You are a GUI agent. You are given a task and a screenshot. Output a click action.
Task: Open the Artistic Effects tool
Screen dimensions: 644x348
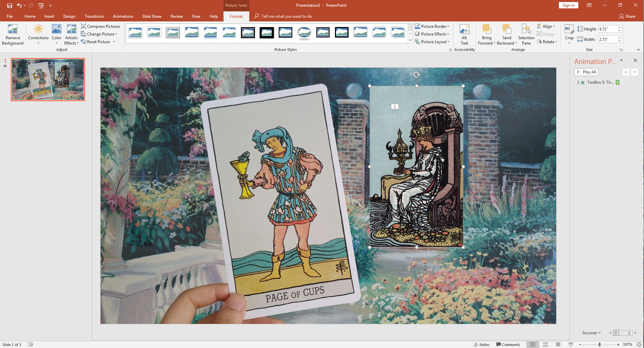point(71,34)
